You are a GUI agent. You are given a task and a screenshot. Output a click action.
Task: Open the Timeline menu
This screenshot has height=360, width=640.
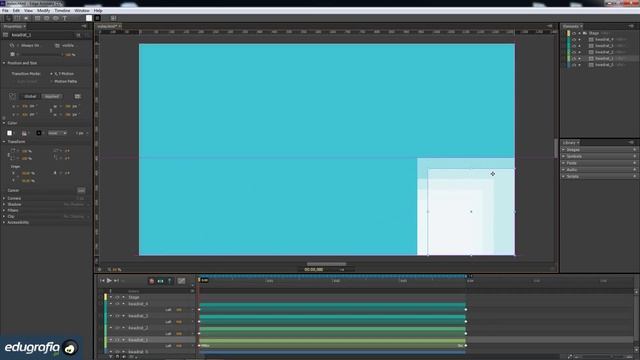click(62, 11)
